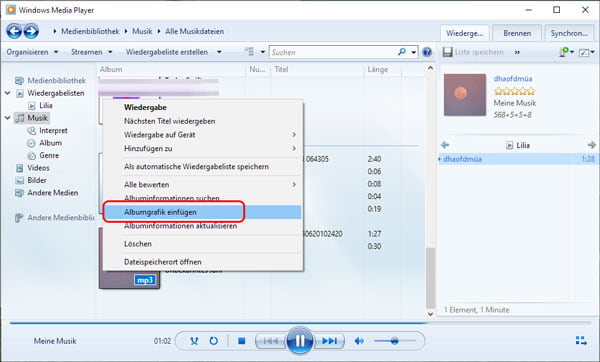Open Wiedergabe auf Gerät submenu
This screenshot has width=600, height=362.
click(x=203, y=135)
